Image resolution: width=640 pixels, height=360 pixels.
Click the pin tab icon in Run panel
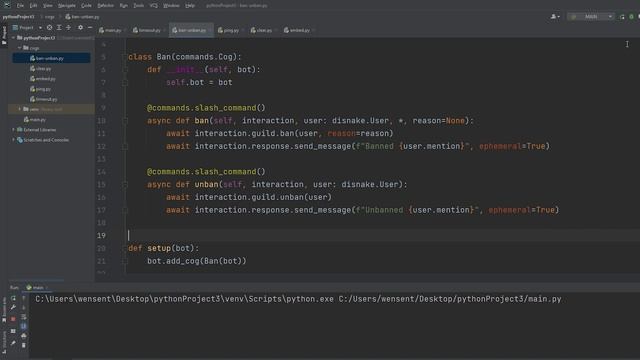pyautogui.click(x=13, y=343)
